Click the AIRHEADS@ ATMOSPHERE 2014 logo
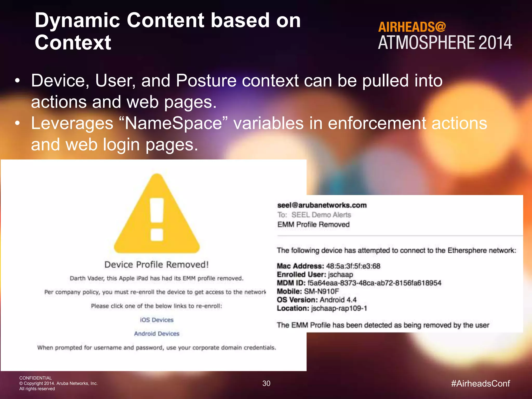Screen dimensions: 532x399 pyautogui.click(x=445, y=36)
